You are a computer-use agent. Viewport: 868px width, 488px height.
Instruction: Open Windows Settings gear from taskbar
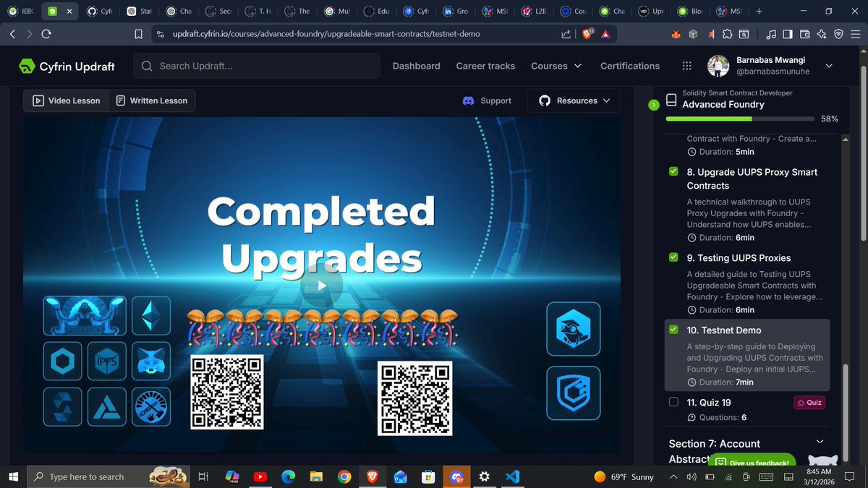click(x=485, y=476)
